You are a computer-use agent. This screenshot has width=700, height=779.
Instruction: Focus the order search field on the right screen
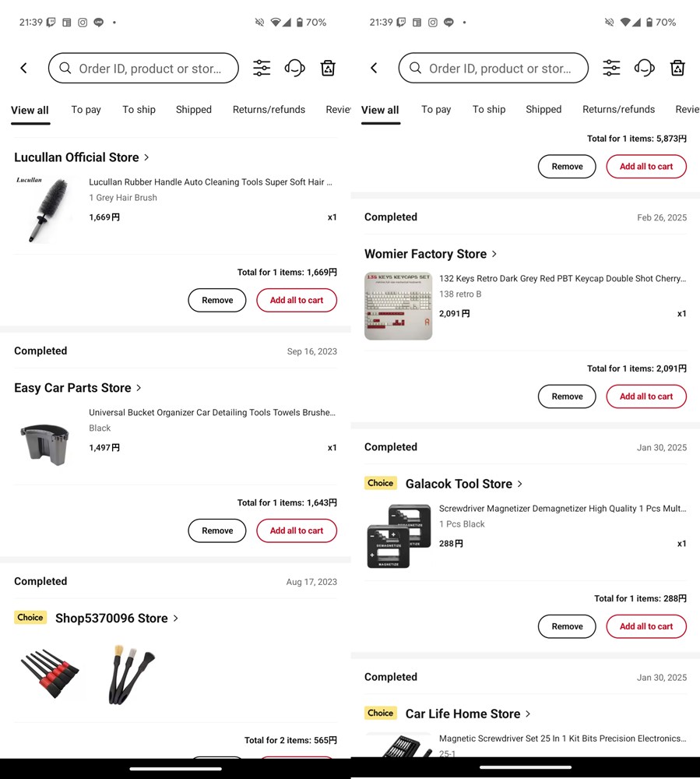pos(500,69)
